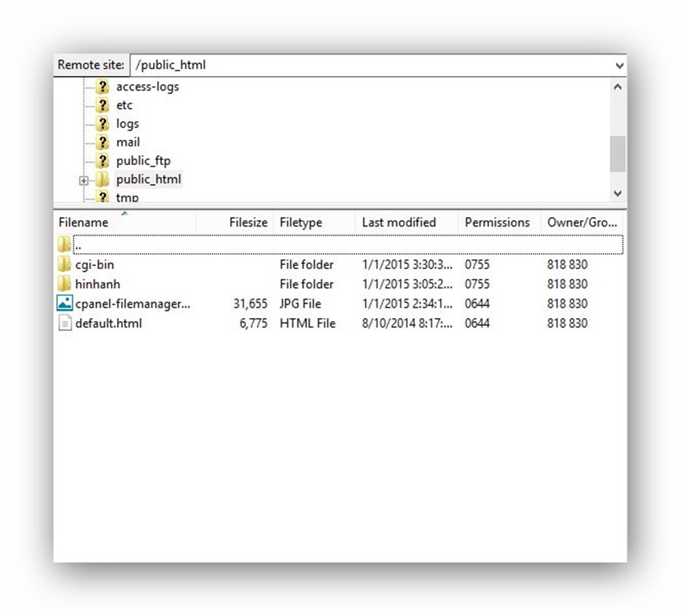Sort files by Owner/Group column

tap(582, 222)
